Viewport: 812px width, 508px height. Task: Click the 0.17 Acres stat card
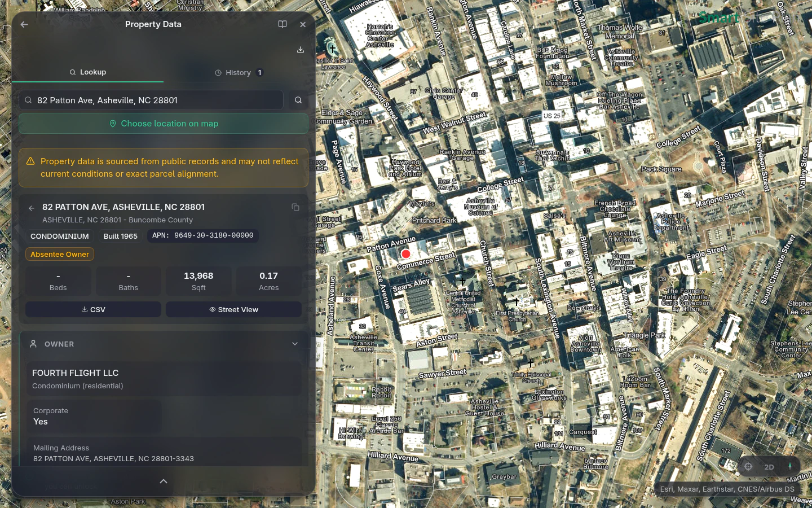(x=269, y=281)
